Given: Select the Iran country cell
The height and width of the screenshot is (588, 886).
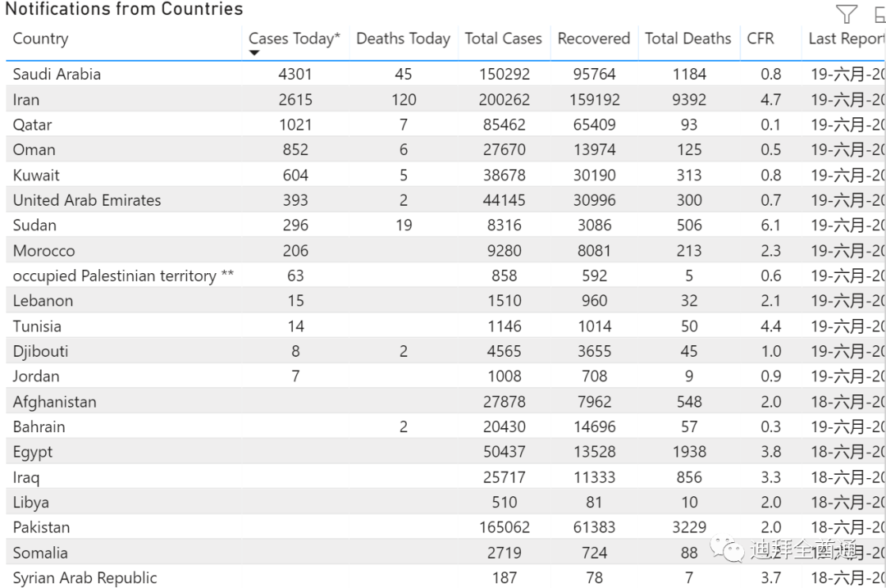Looking at the screenshot, I should [x=26, y=99].
